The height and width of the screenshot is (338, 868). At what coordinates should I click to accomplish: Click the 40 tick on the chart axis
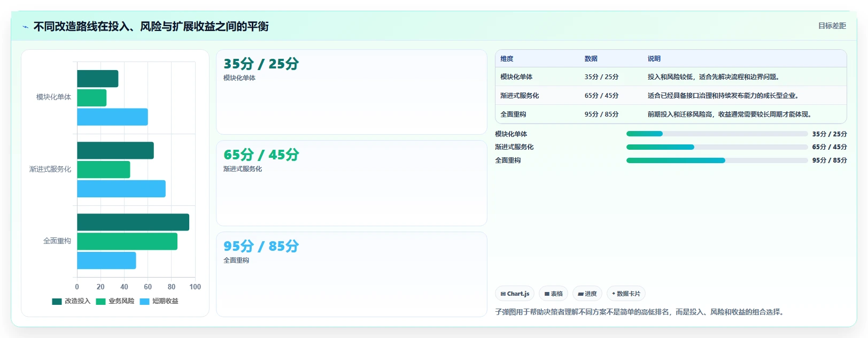[x=124, y=287]
